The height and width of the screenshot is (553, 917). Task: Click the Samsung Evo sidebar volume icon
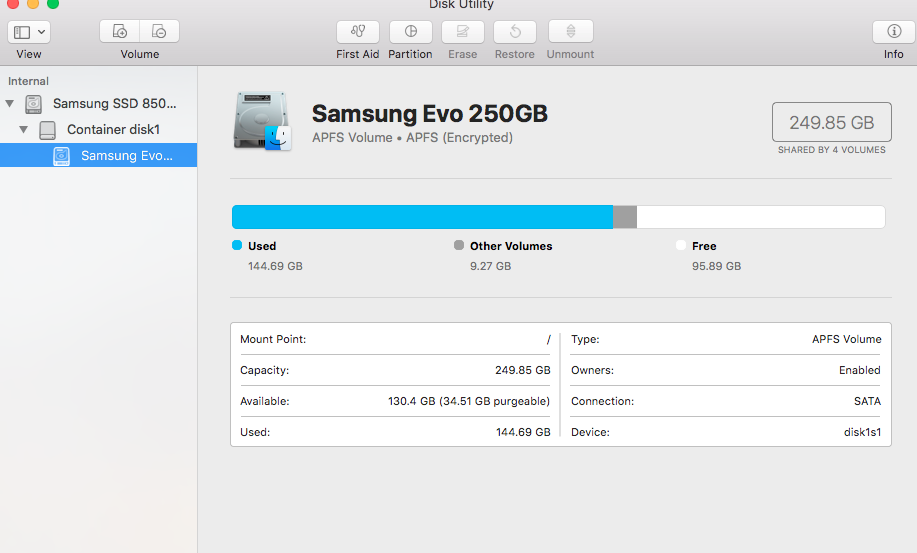pyautogui.click(x=61, y=156)
